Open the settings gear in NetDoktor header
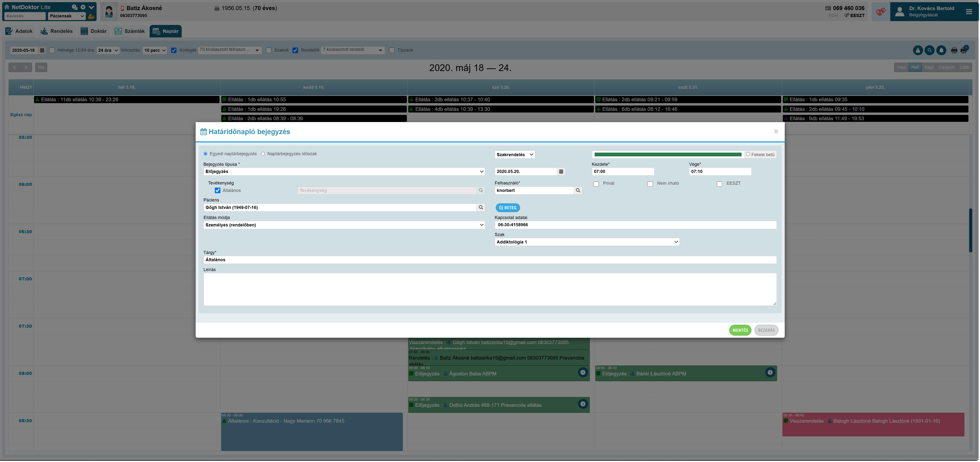980x462 pixels. pyautogui.click(x=83, y=7)
